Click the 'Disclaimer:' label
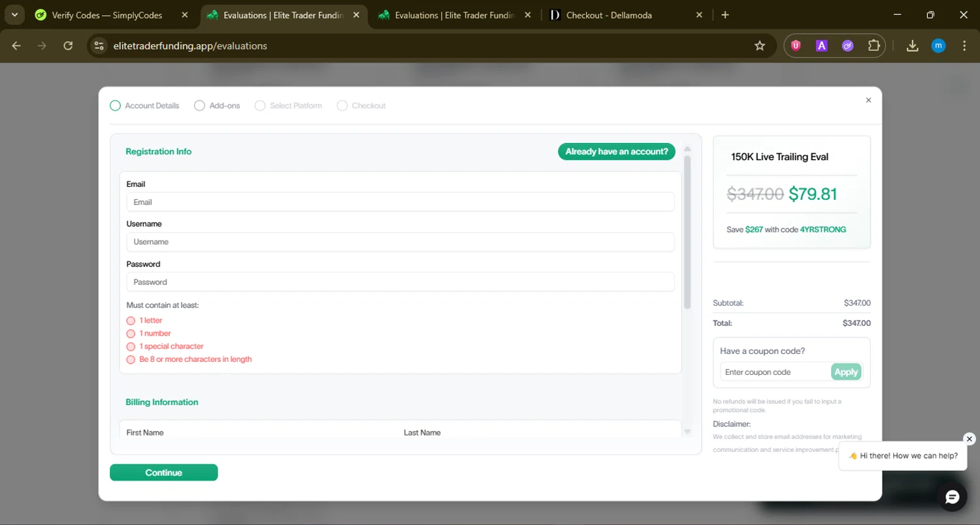The width and height of the screenshot is (980, 525). click(732, 424)
